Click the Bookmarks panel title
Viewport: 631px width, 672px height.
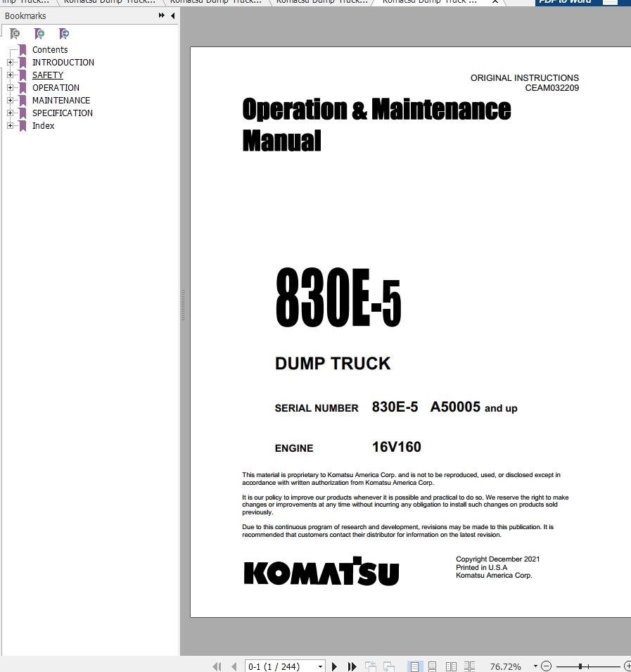pos(25,16)
